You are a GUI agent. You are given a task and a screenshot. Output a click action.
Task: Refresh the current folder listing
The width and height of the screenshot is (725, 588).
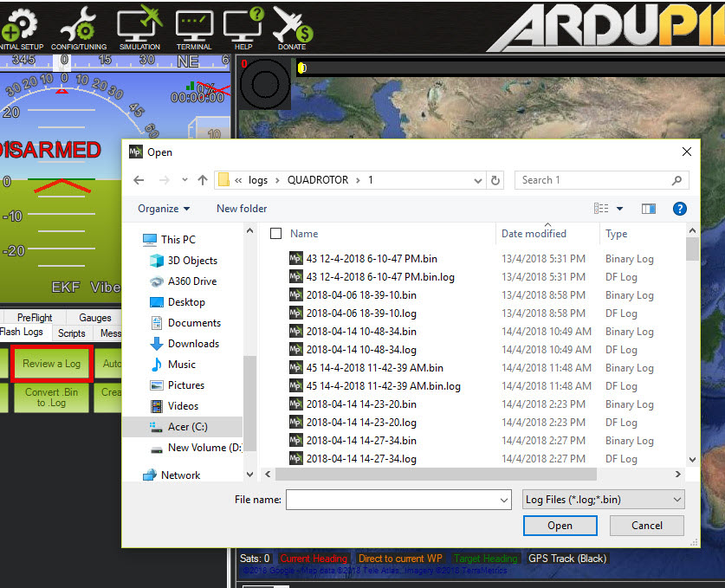[x=494, y=179]
